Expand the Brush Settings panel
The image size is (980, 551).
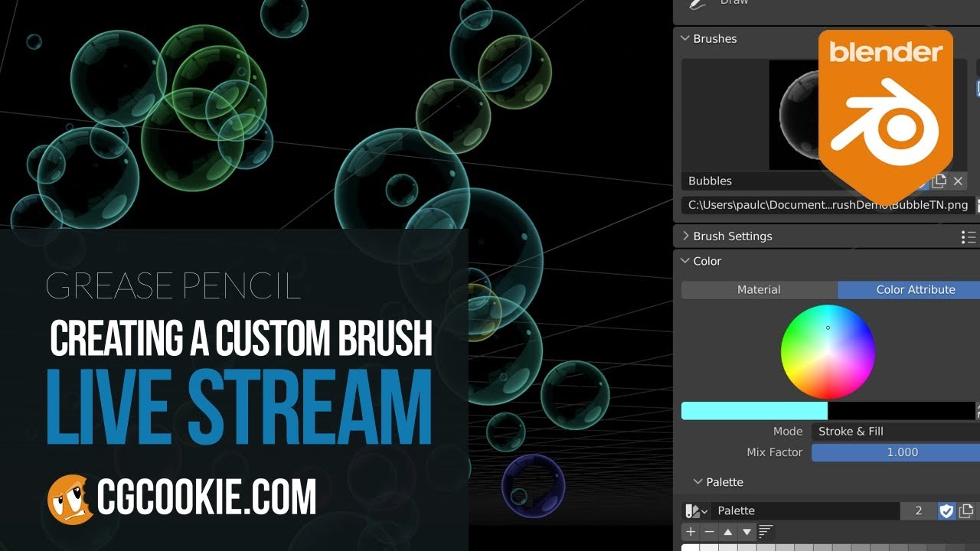pos(685,236)
